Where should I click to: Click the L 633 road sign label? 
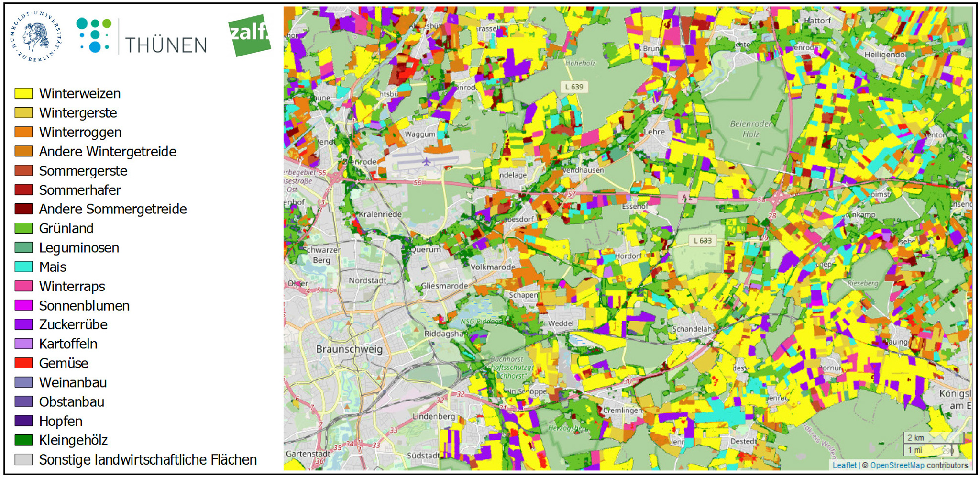point(702,241)
